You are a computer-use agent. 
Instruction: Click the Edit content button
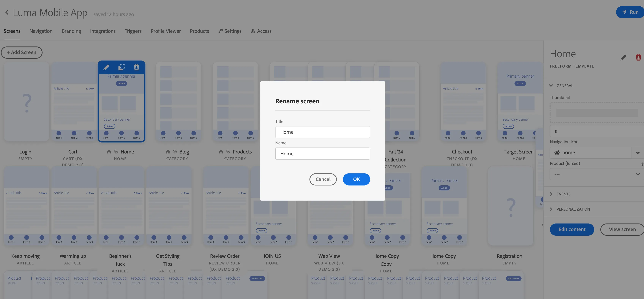[572, 230]
